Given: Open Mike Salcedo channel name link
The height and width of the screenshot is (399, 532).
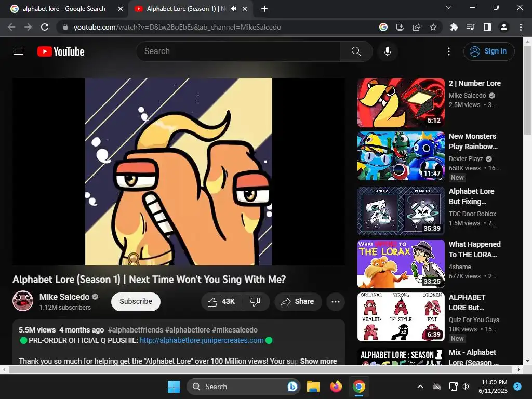Looking at the screenshot, I should [64, 297].
